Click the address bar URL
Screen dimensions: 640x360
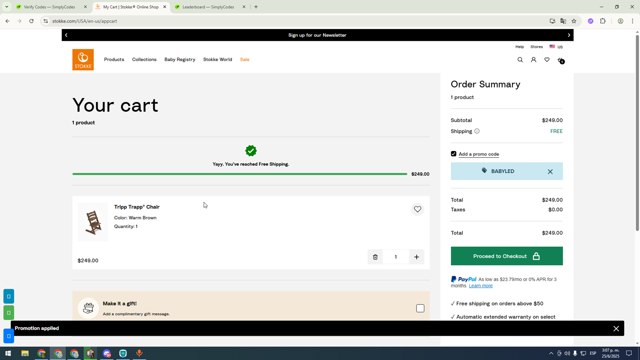point(84,21)
